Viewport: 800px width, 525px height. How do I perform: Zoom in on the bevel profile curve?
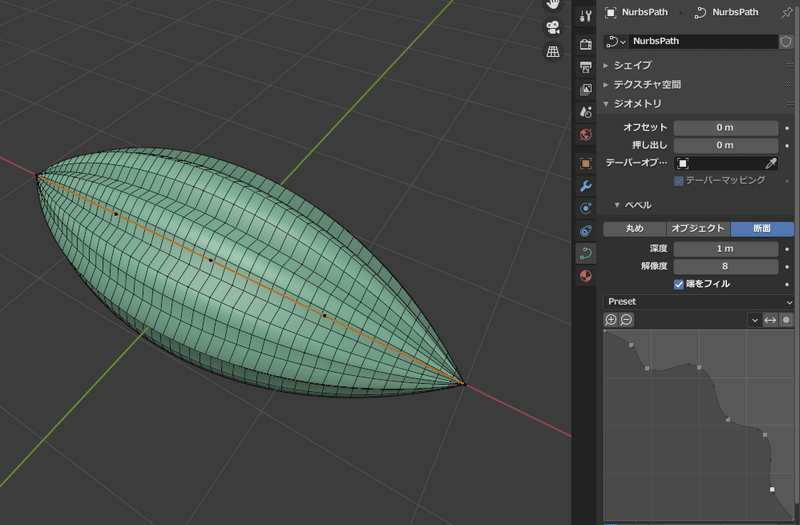click(x=611, y=320)
